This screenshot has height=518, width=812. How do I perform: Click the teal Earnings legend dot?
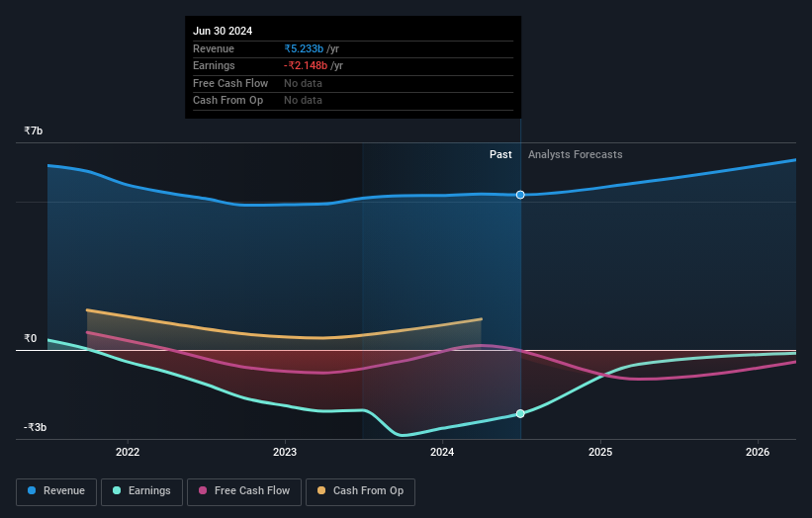pos(117,490)
